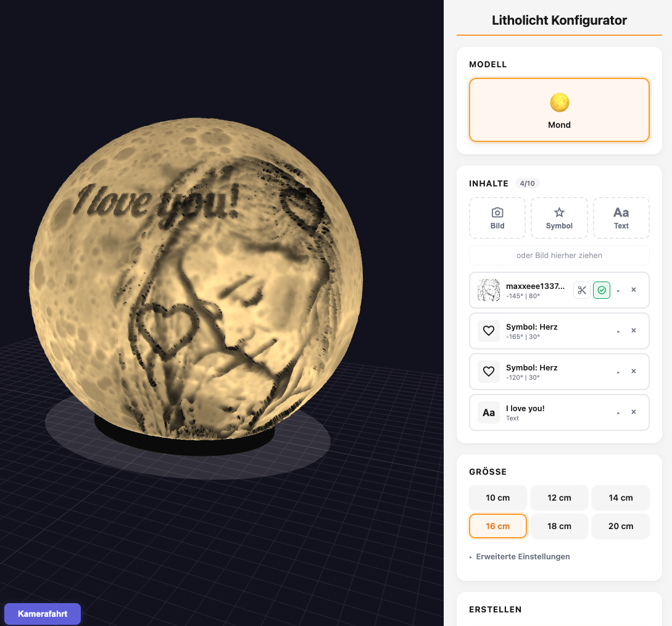This screenshot has width=672, height=626.
Task: Start the Kamerafahrt camera tour
Action: coord(43,614)
